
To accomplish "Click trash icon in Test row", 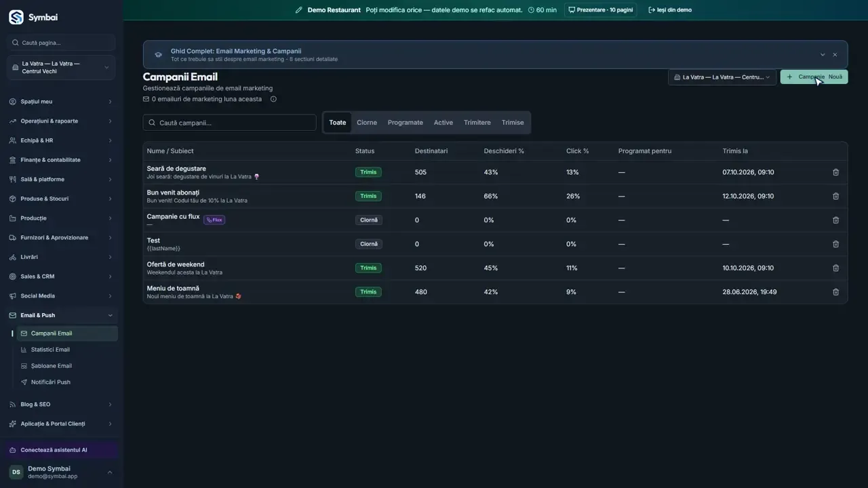I will click(x=835, y=244).
